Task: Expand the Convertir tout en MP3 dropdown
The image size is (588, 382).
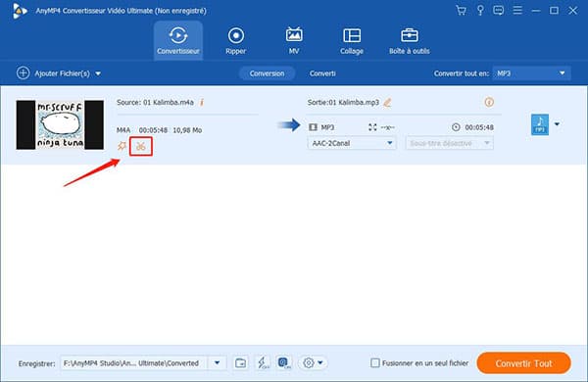Action: tap(532, 73)
